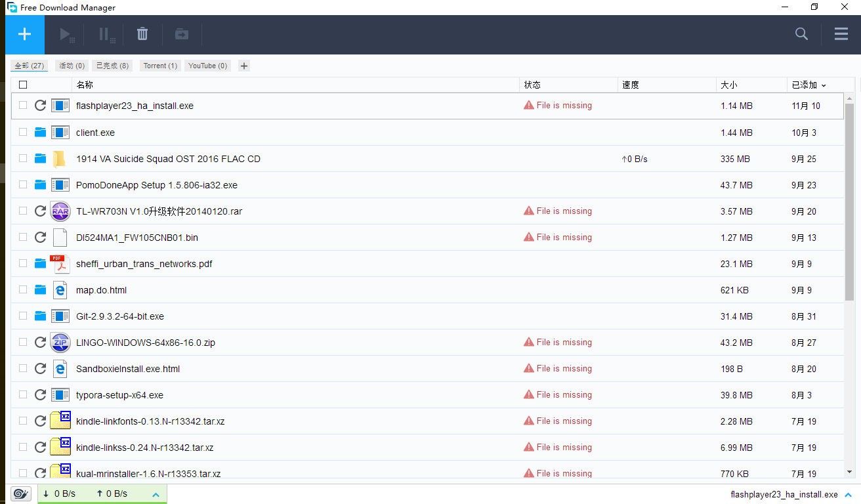Open folder for client.exe
Image resolution: width=861 pixels, height=504 pixels.
tap(40, 133)
